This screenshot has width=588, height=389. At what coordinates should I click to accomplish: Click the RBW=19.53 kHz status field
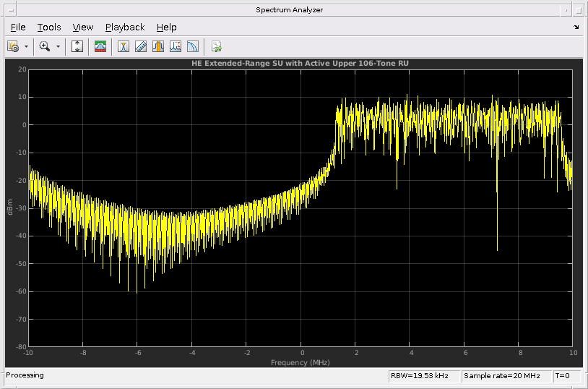[423, 376]
